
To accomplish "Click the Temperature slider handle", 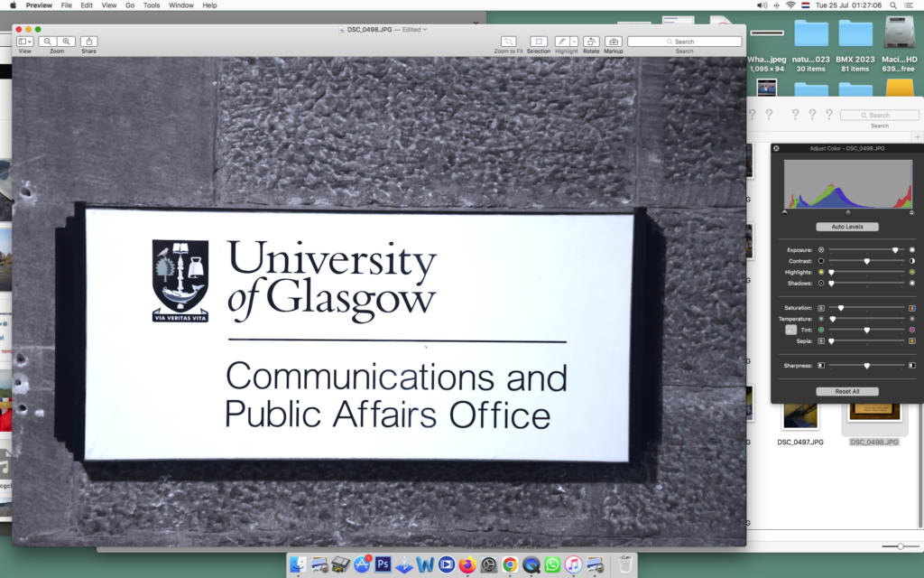I will click(x=833, y=319).
